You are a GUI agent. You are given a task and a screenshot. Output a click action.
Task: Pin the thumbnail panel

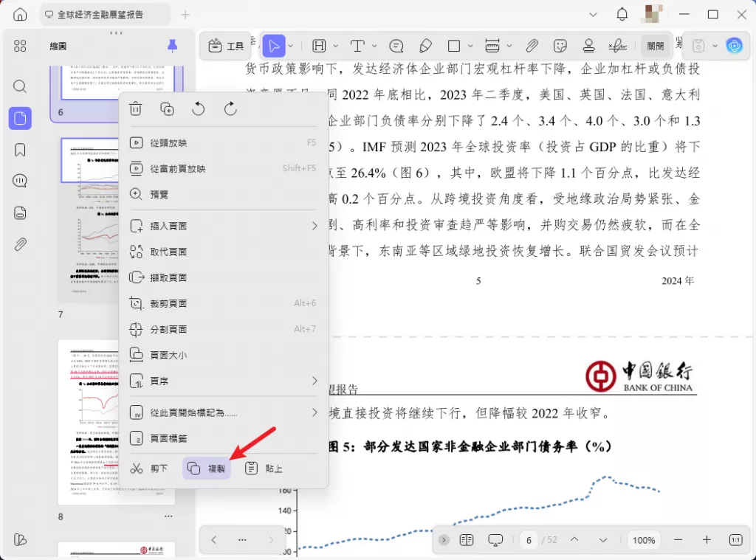click(172, 46)
